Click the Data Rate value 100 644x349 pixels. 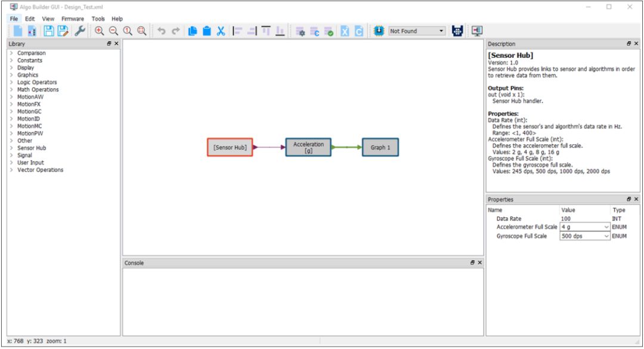[x=565, y=219]
